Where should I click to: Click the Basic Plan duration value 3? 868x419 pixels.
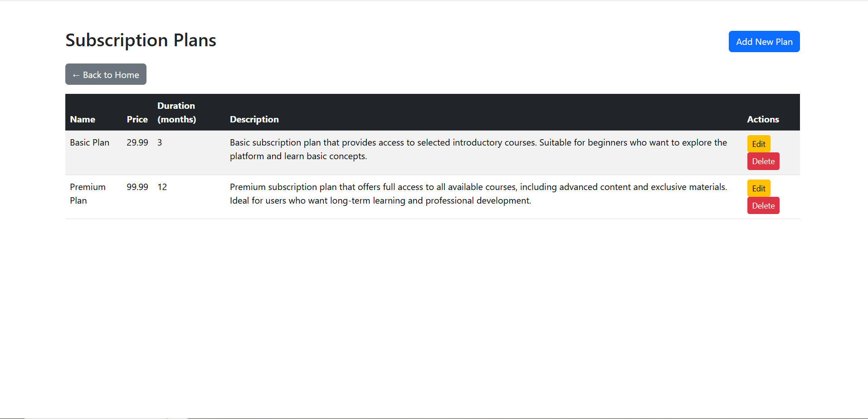[160, 142]
